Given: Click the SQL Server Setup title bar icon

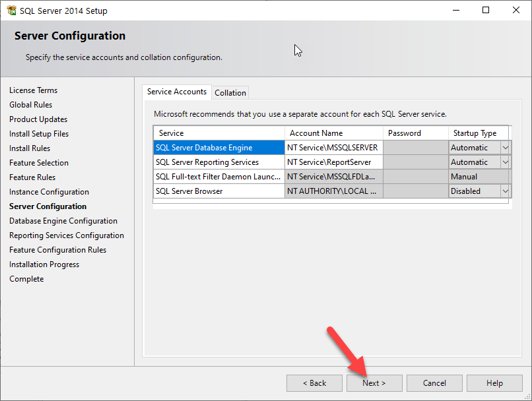Looking at the screenshot, I should pyautogui.click(x=11, y=11).
